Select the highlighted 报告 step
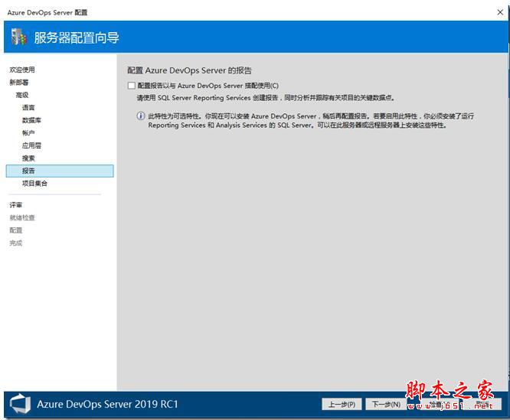This screenshot has width=510, height=420. 60,171
